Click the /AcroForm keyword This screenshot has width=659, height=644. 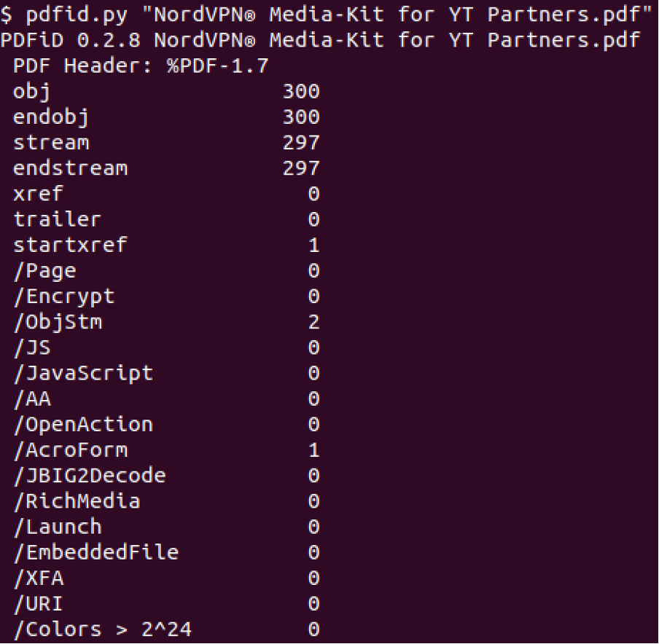[x=70, y=450]
